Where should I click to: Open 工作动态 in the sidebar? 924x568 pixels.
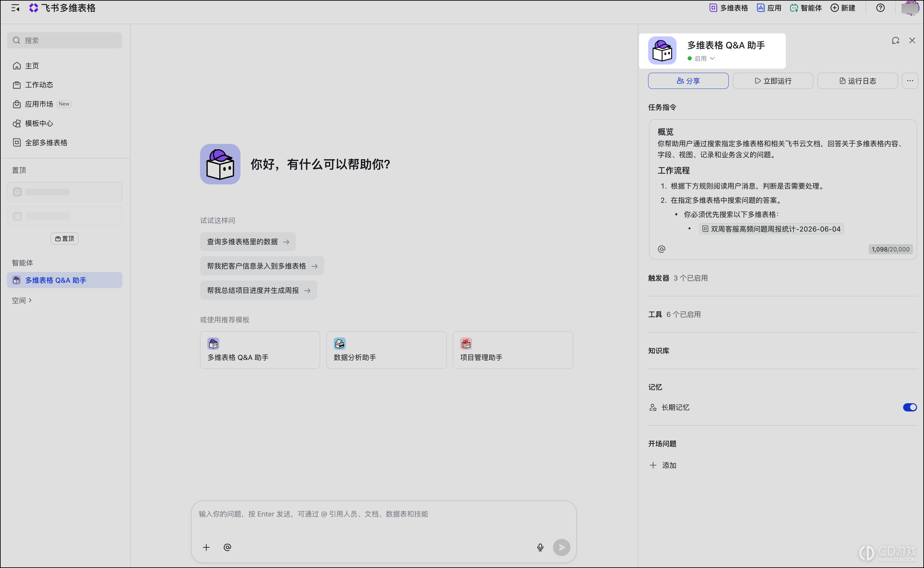[64, 85]
